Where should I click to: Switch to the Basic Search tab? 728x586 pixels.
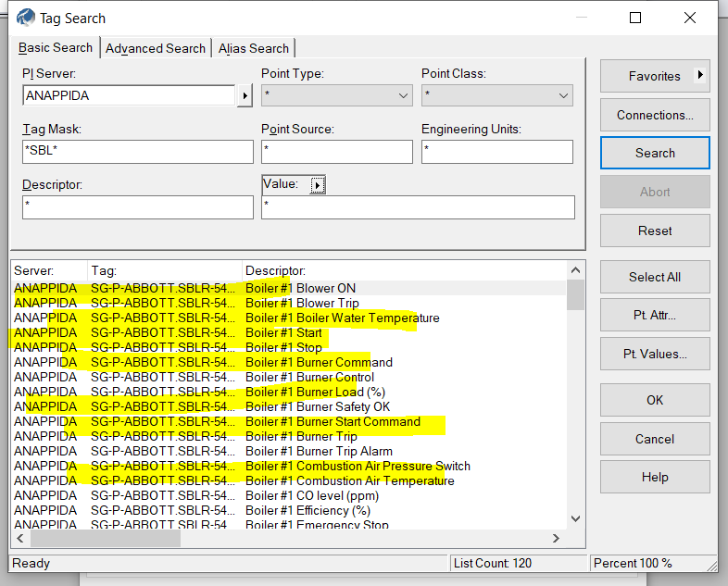coord(56,48)
